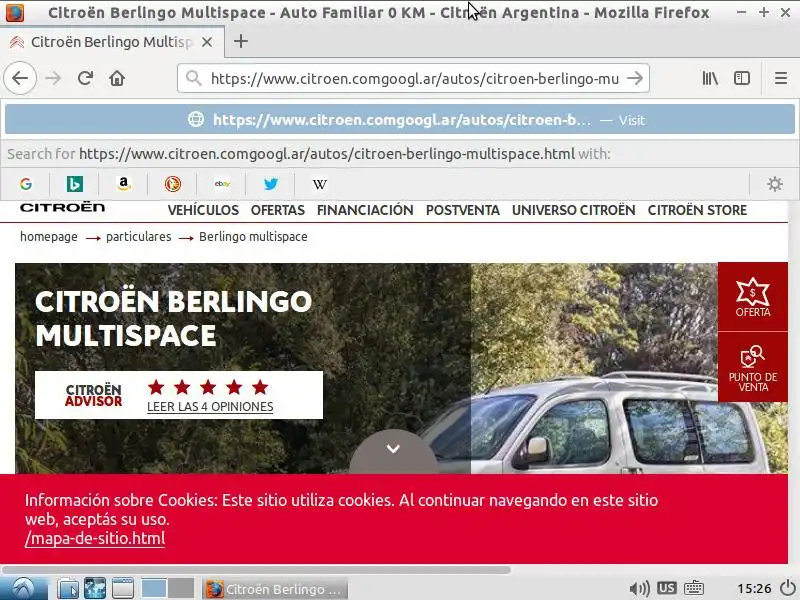The height and width of the screenshot is (600, 800).
Task: Visit the suggested citroen URL
Action: point(400,120)
